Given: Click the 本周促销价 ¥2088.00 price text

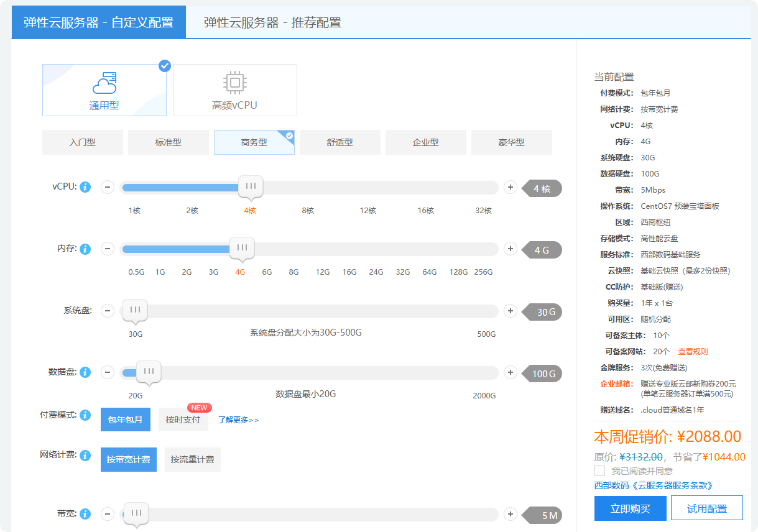Looking at the screenshot, I should [668, 436].
